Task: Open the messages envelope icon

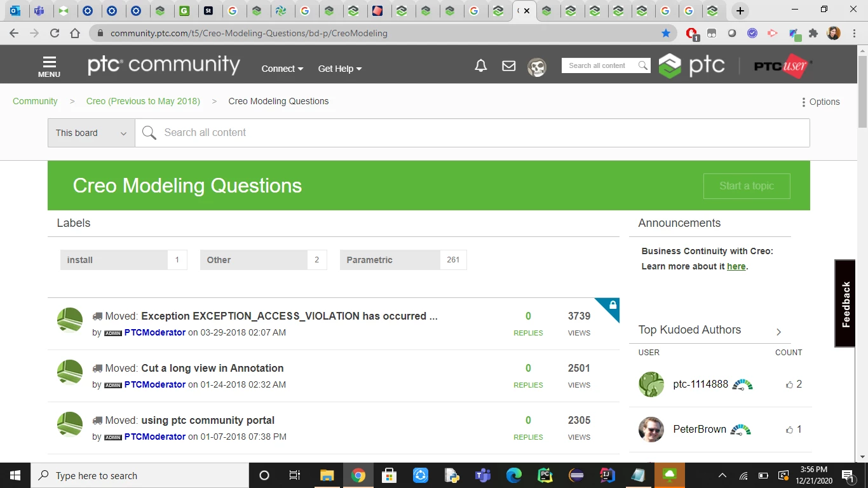Action: 509,65
